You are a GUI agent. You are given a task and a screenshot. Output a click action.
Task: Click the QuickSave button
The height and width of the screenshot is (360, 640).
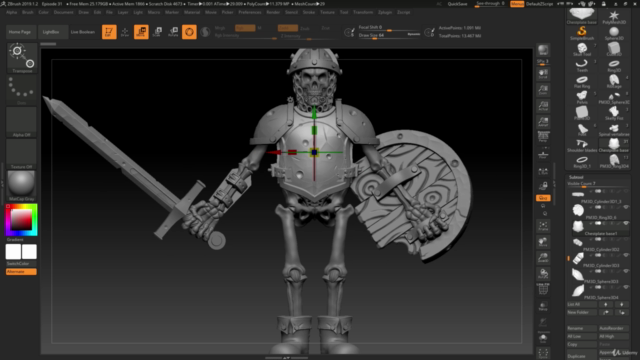pyautogui.click(x=457, y=4)
